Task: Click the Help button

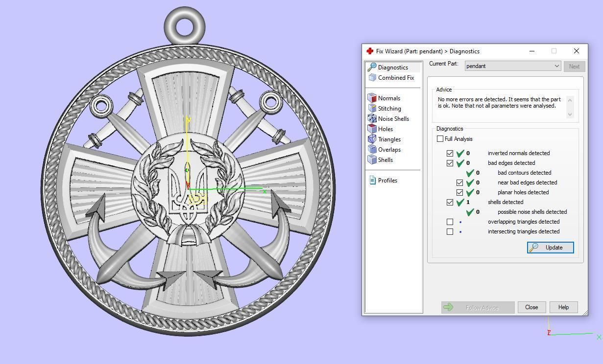Action: tap(563, 307)
